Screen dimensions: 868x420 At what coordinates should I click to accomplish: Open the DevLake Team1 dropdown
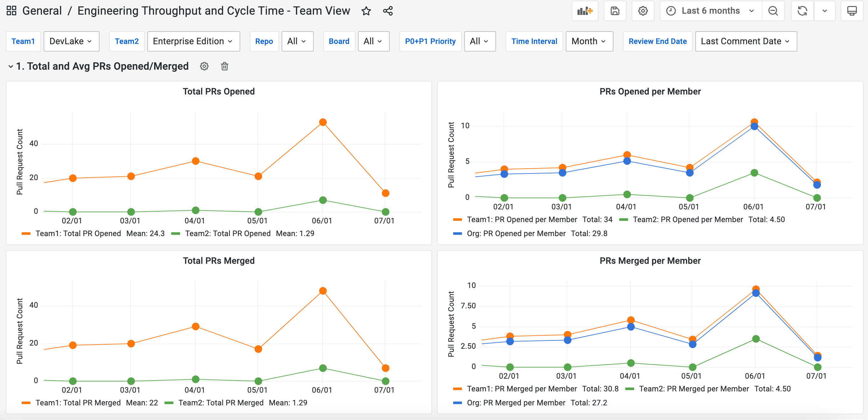(71, 41)
